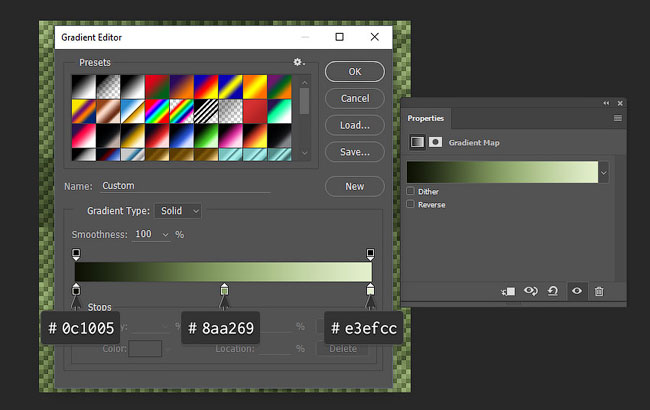Click the New button

(354, 187)
